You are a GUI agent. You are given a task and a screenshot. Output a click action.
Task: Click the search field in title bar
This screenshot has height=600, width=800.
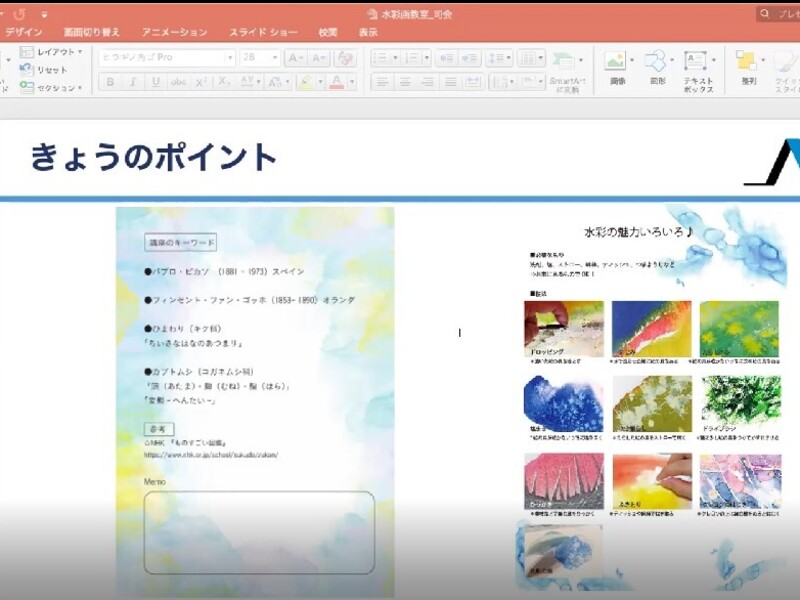tap(780, 14)
